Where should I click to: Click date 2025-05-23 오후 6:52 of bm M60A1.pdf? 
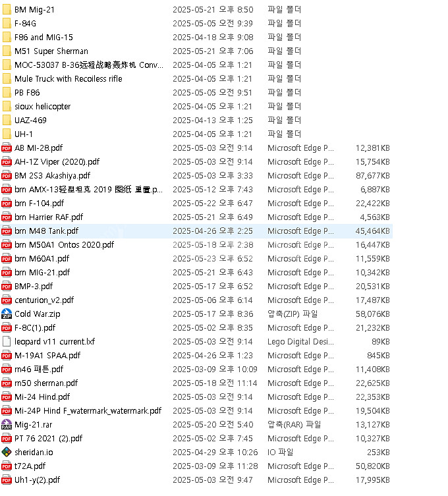(x=213, y=259)
